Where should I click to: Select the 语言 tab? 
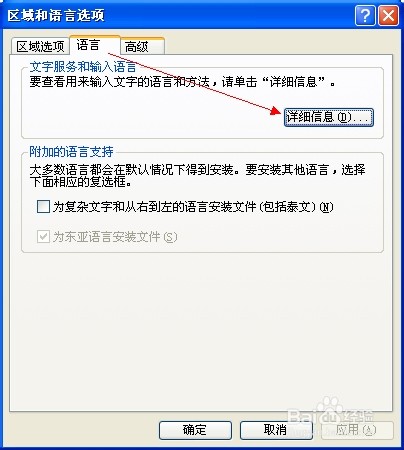coord(94,45)
